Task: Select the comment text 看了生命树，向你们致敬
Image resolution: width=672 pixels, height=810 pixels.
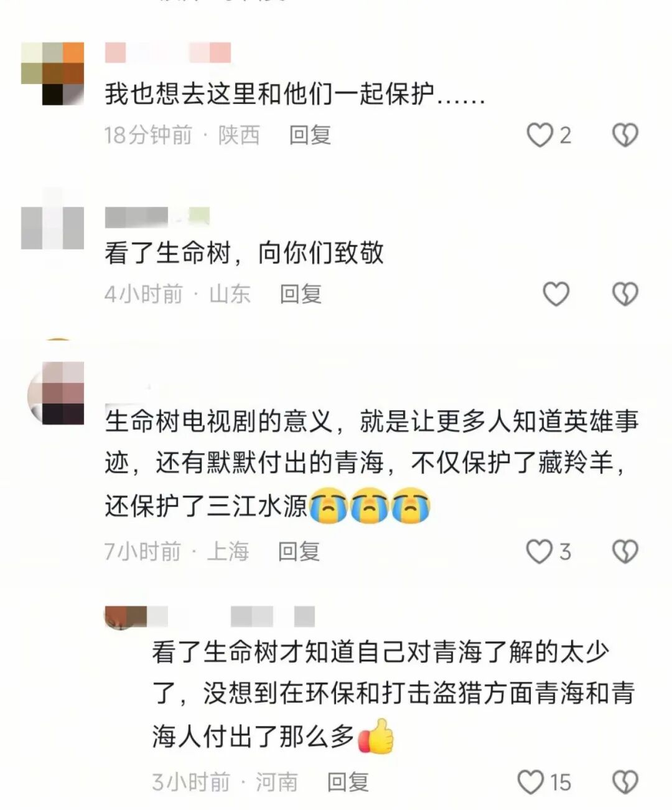Action: (244, 253)
